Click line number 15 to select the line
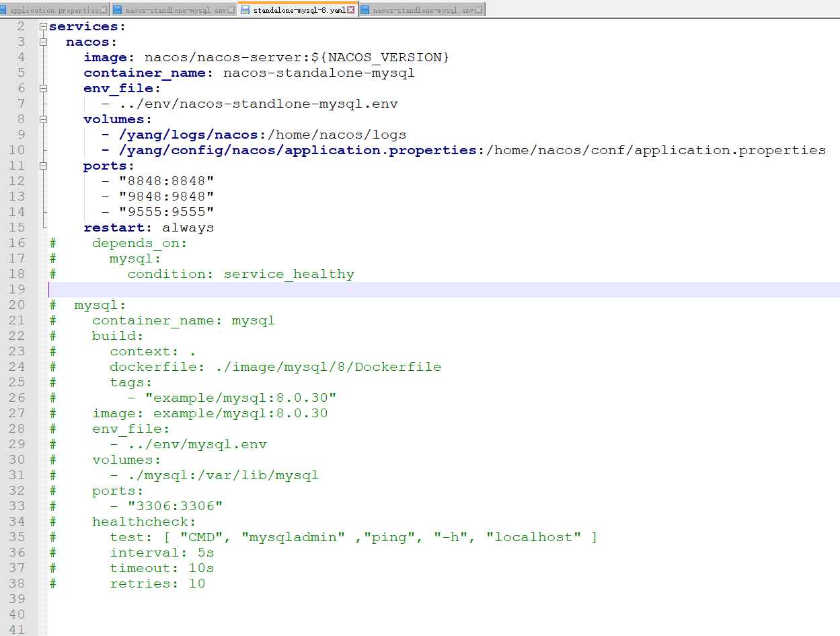The image size is (840, 636). point(20,227)
